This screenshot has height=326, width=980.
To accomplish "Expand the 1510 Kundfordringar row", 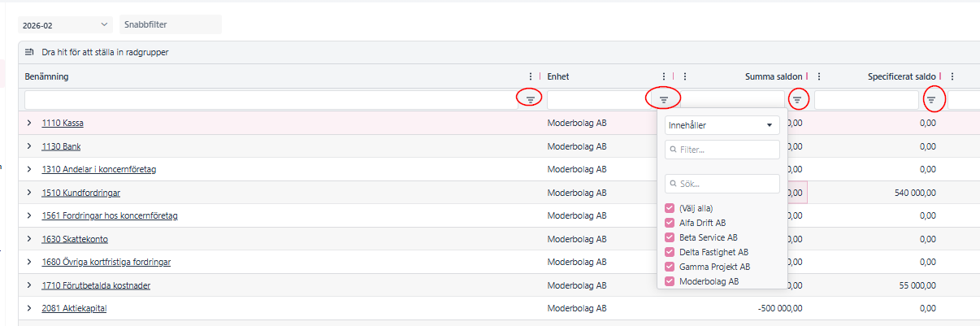I will [x=29, y=193].
